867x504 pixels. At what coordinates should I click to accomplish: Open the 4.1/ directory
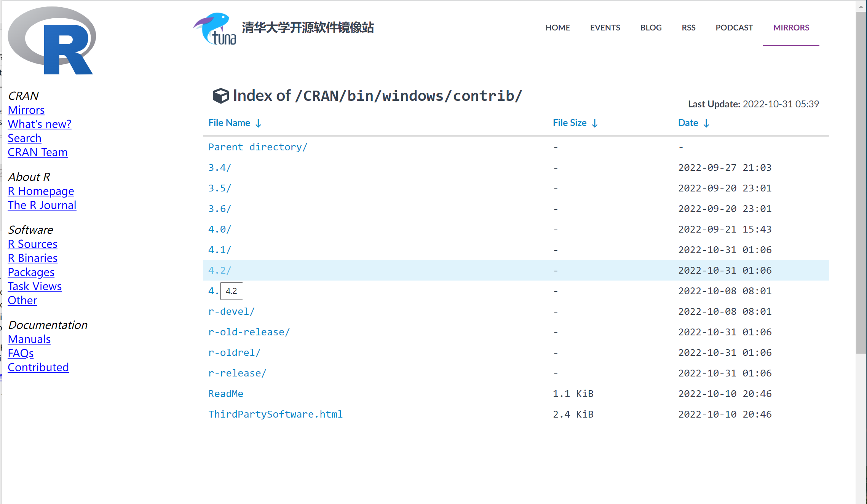220,250
